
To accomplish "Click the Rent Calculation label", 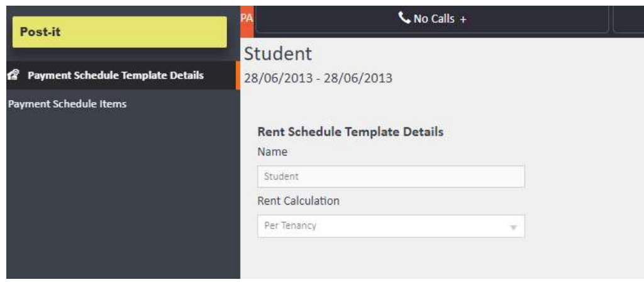I will pos(298,201).
